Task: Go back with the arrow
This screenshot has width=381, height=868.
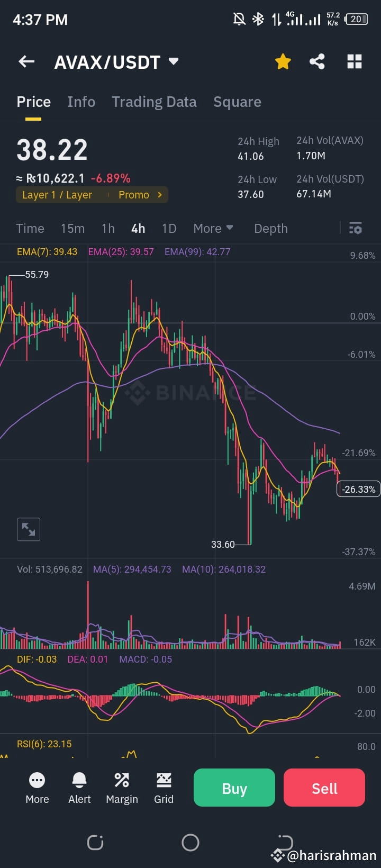Action: pyautogui.click(x=26, y=61)
